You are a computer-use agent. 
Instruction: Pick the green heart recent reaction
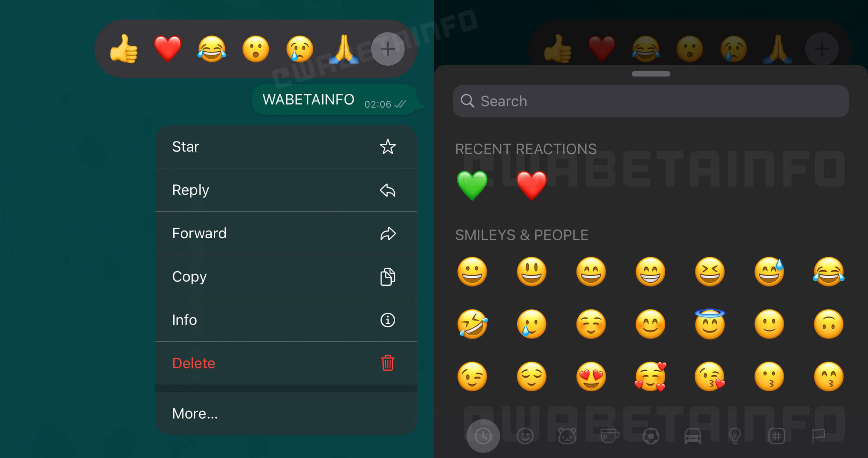(x=472, y=185)
